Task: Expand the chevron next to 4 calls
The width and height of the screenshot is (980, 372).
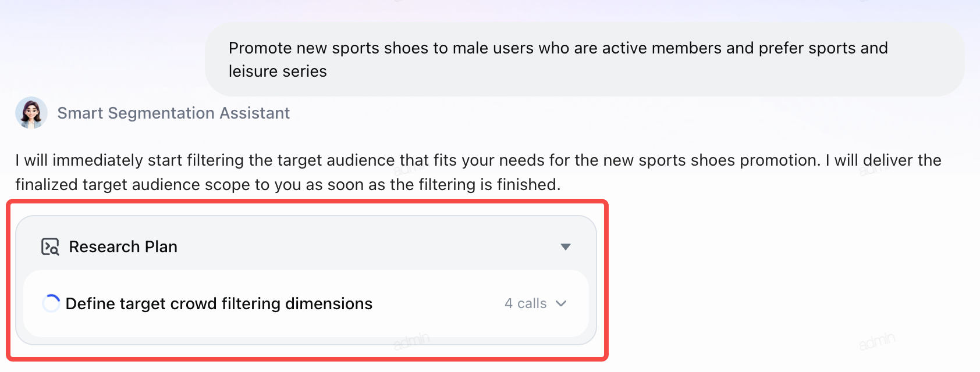Action: (x=561, y=303)
